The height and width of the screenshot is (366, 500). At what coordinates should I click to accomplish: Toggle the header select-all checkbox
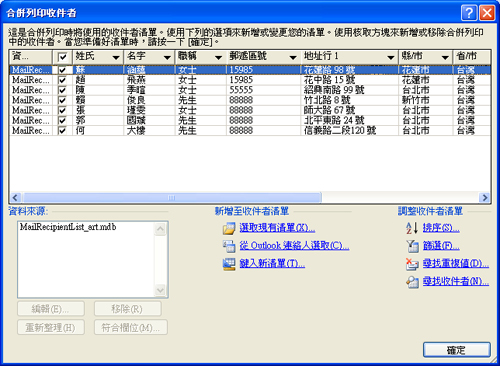pos(63,57)
